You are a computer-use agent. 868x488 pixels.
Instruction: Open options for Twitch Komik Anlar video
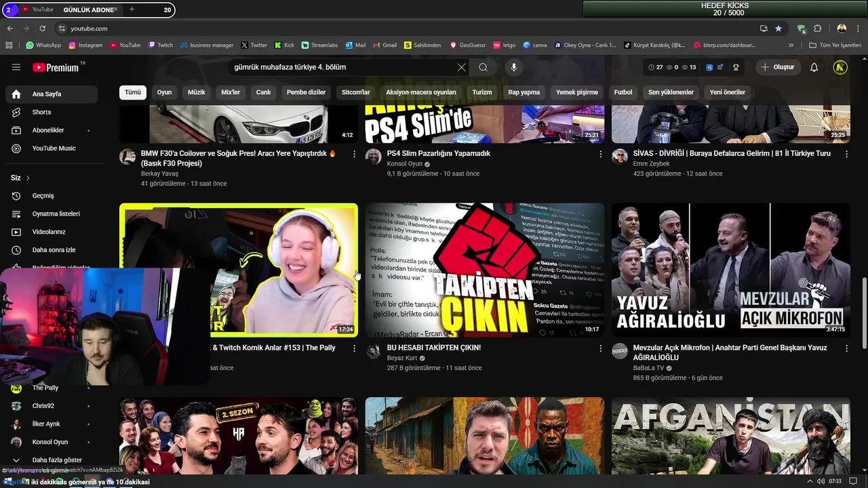pos(354,348)
